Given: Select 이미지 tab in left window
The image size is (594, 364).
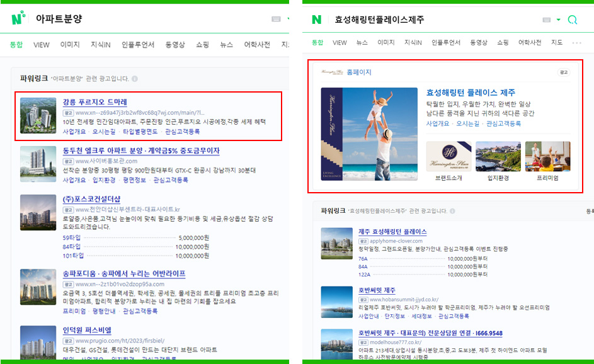Looking at the screenshot, I should (70, 45).
